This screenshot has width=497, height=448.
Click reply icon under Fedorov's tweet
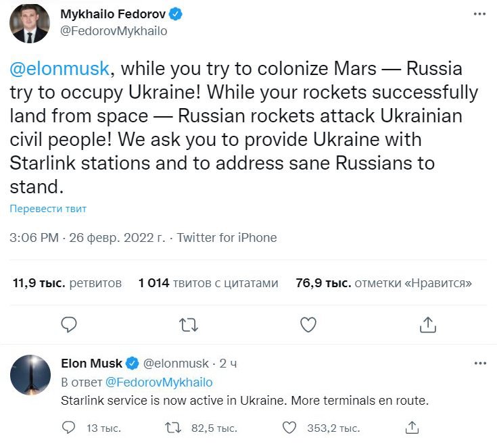69,325
